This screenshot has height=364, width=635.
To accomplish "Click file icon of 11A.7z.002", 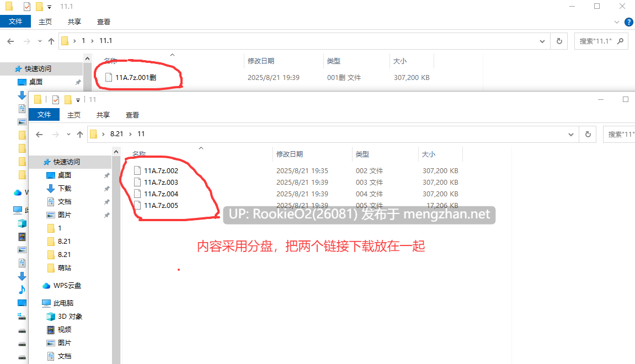I will 137,170.
